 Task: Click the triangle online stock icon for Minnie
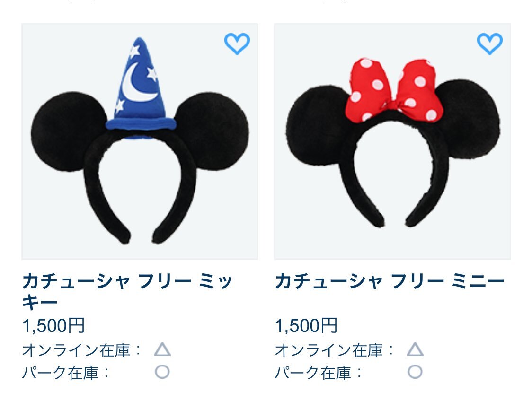415,349
